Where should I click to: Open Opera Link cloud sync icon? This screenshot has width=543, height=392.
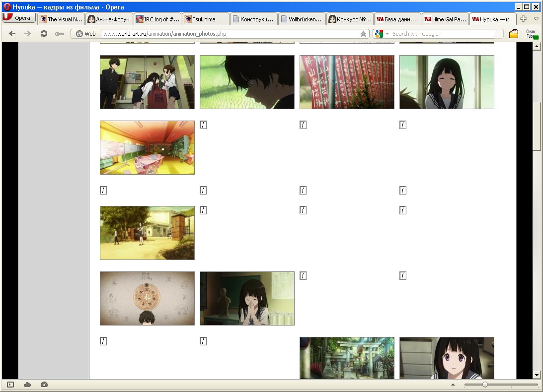point(27,385)
